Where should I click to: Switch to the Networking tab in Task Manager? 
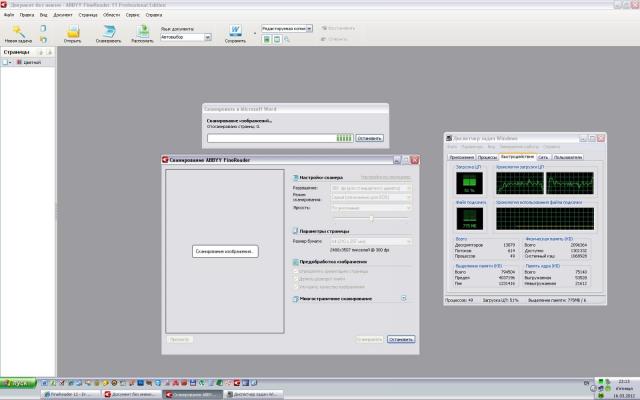point(543,157)
